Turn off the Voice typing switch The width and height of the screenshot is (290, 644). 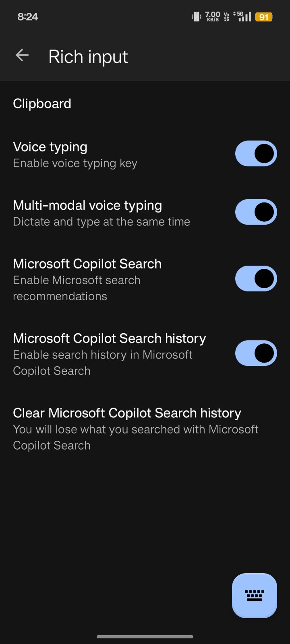(x=256, y=153)
